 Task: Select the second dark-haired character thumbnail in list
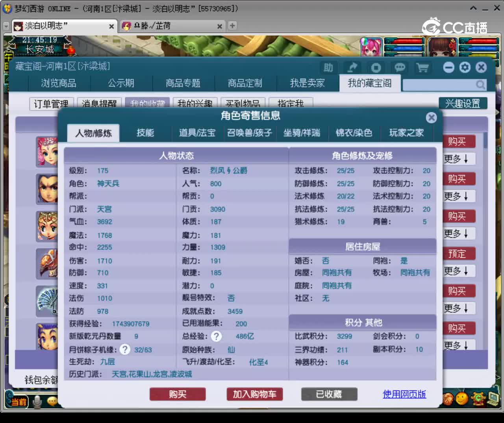coord(47,189)
